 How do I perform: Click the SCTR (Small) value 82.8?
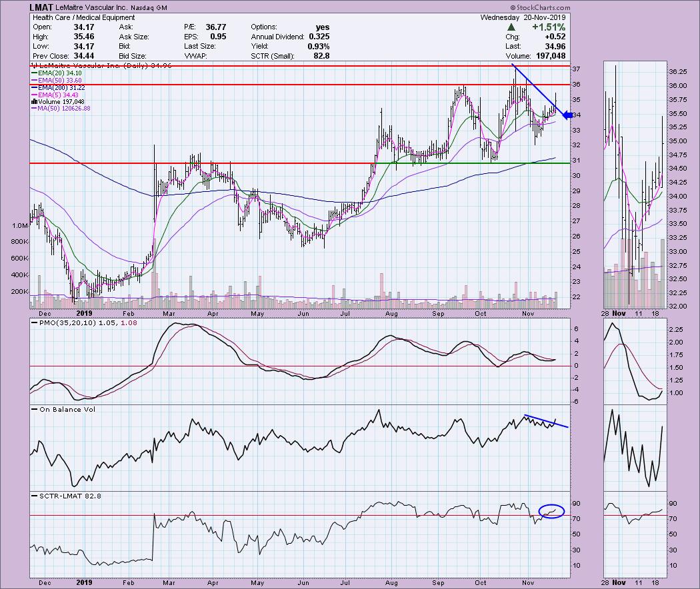(321, 56)
